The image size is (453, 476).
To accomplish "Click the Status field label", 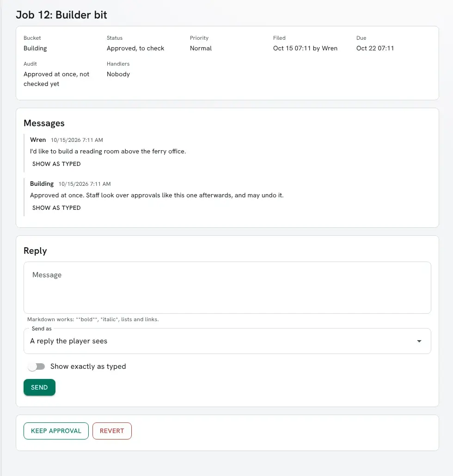I will (115, 38).
